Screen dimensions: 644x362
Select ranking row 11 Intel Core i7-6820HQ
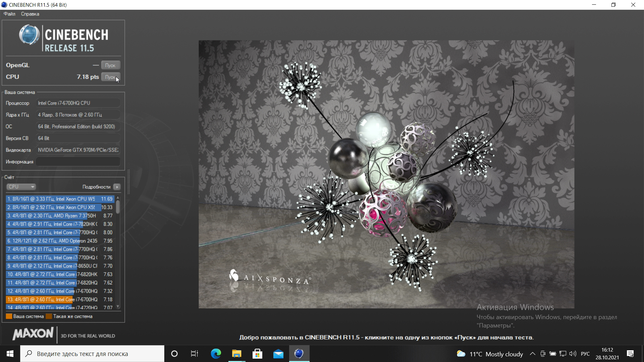coord(60,283)
